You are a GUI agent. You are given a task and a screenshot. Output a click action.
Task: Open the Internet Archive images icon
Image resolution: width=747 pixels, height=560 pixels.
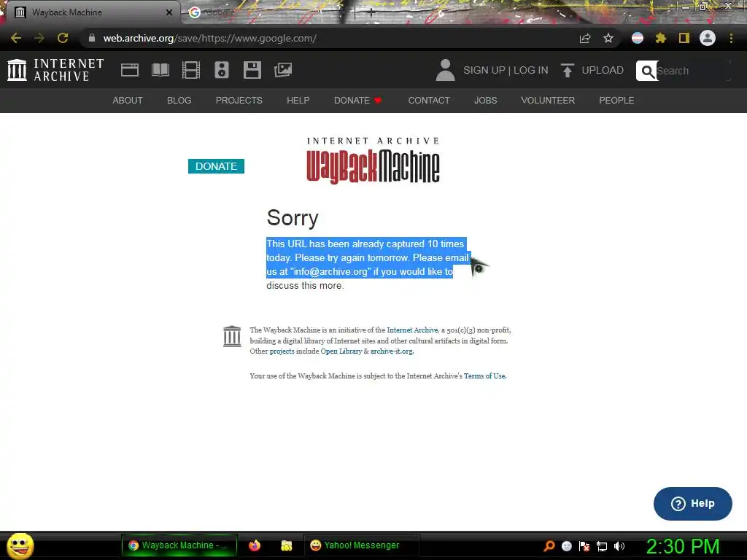(x=283, y=70)
